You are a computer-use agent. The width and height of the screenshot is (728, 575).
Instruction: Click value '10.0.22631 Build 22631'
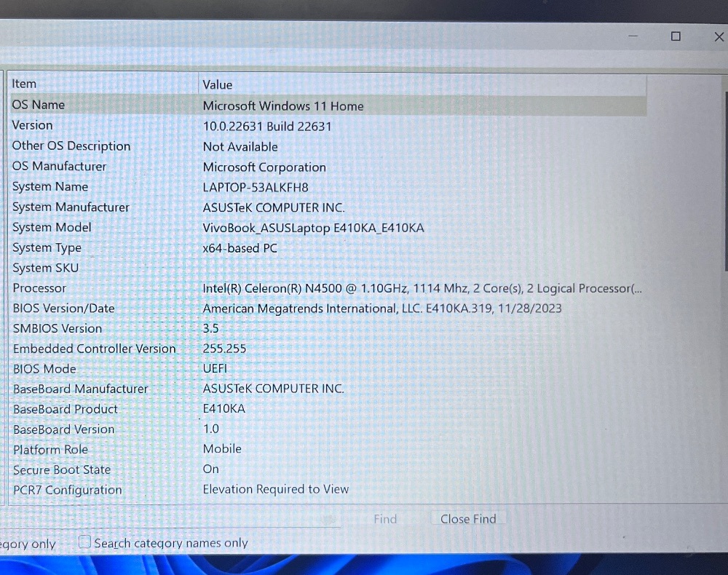[267, 127]
